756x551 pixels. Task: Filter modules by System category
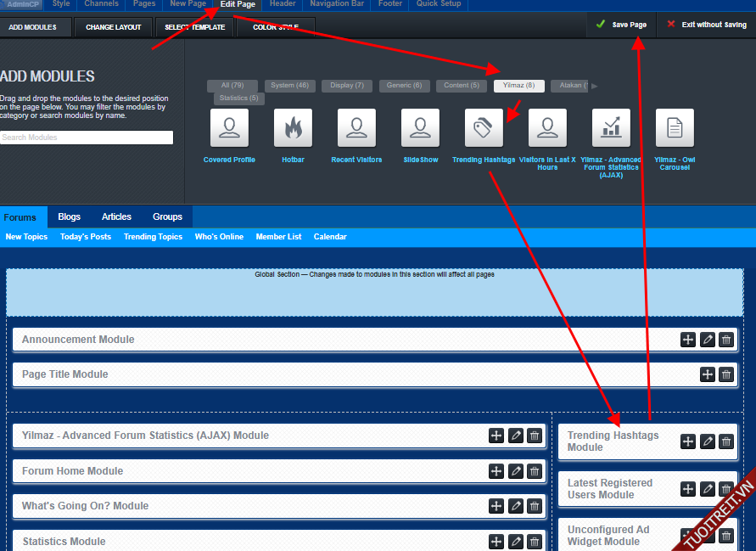pos(289,86)
